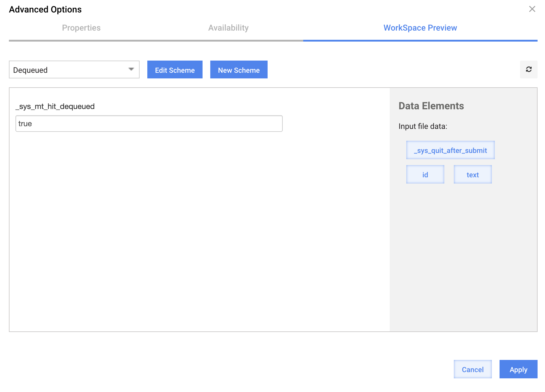Image resolution: width=545 pixels, height=392 pixels.
Task: Click the _sys_mt_hit_dequeued input field
Action: coord(149,124)
